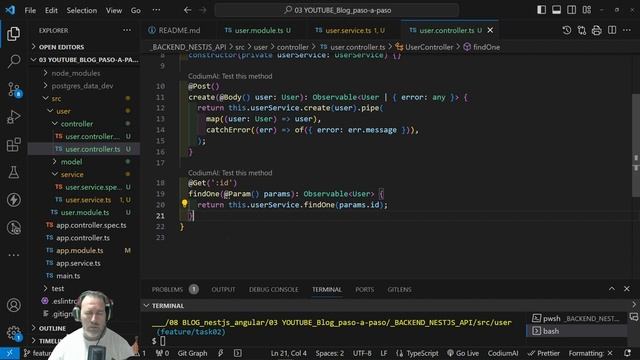
Task: Go forward with the navigation arrow
Action: [203, 10]
